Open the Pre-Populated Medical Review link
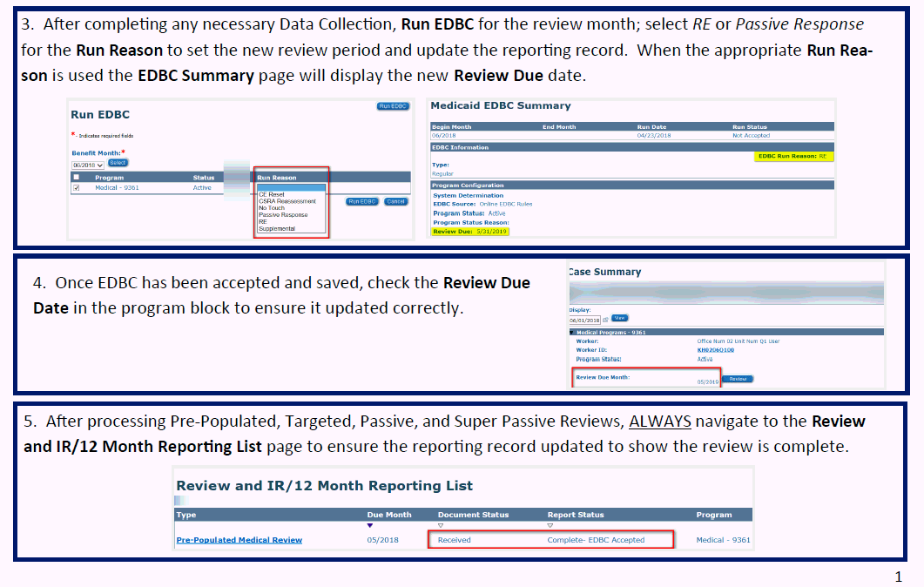Image resolution: width=924 pixels, height=587 pixels. point(239,540)
